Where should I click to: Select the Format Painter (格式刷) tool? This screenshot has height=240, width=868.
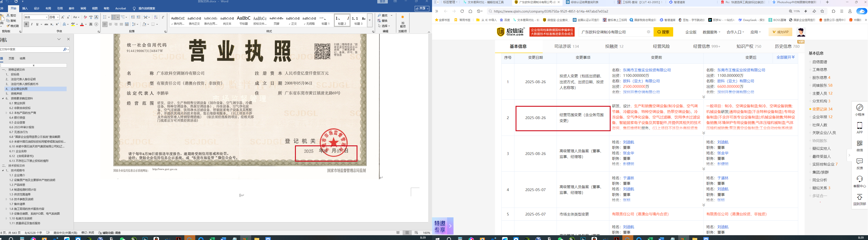[x=12, y=26]
